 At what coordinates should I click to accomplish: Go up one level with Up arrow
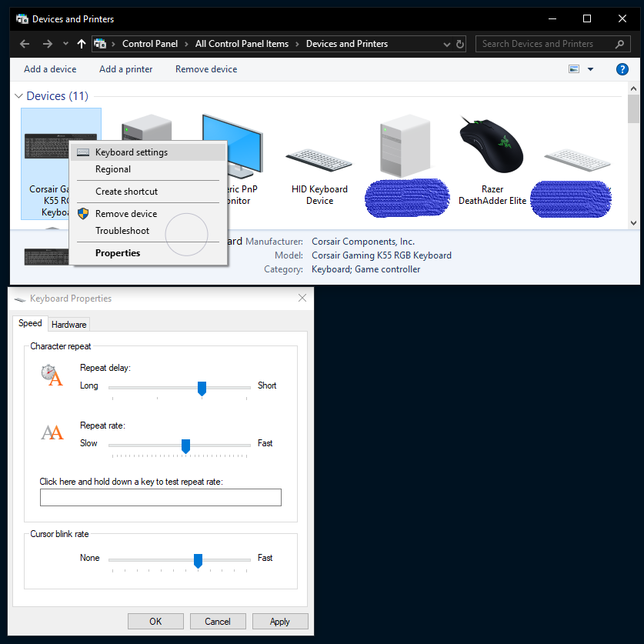click(82, 44)
